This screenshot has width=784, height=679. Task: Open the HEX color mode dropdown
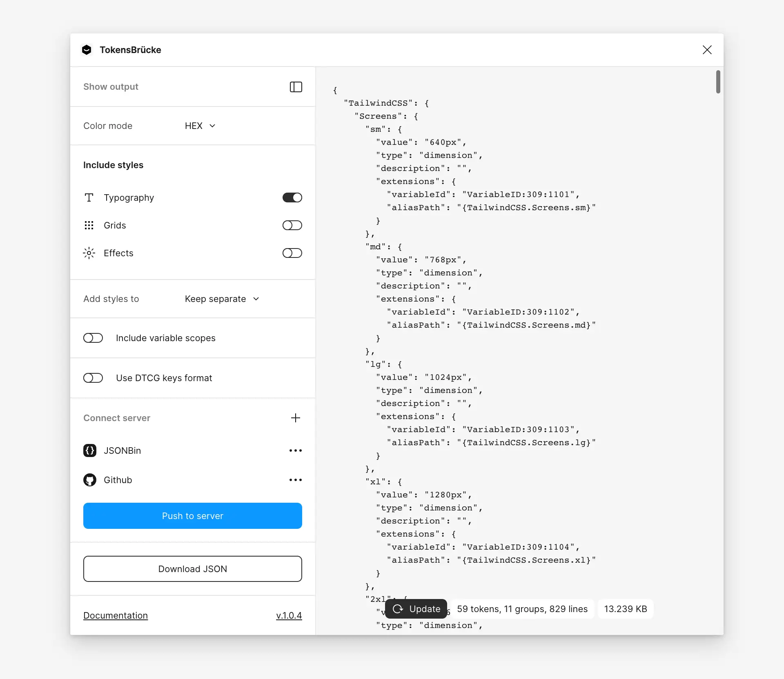coord(200,126)
